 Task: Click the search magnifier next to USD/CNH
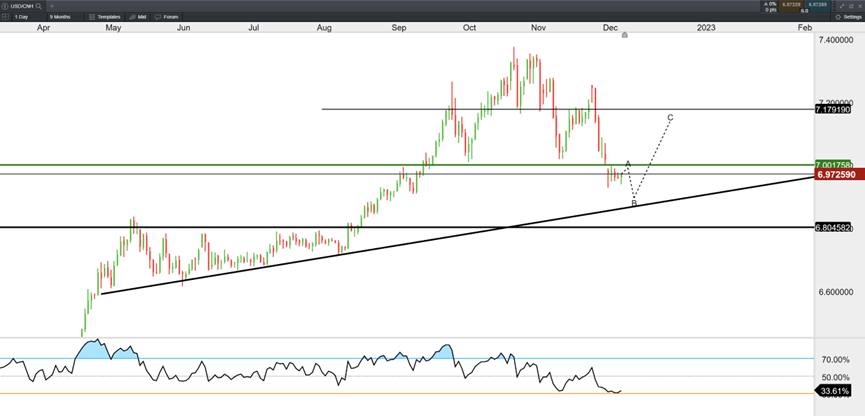[38, 6]
